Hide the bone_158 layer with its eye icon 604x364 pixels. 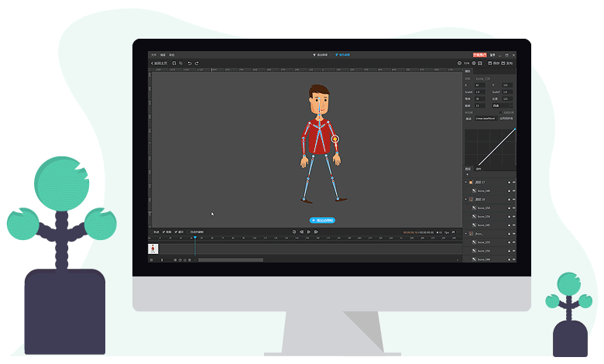click(514, 208)
